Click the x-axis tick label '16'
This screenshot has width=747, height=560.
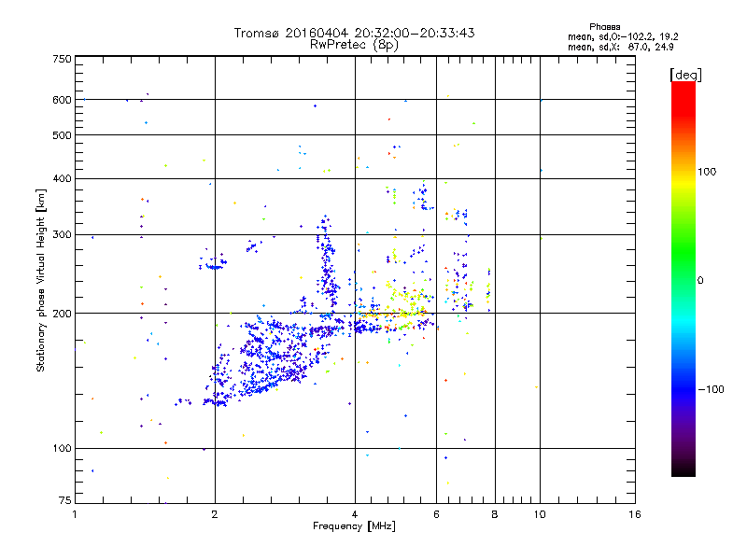click(635, 514)
